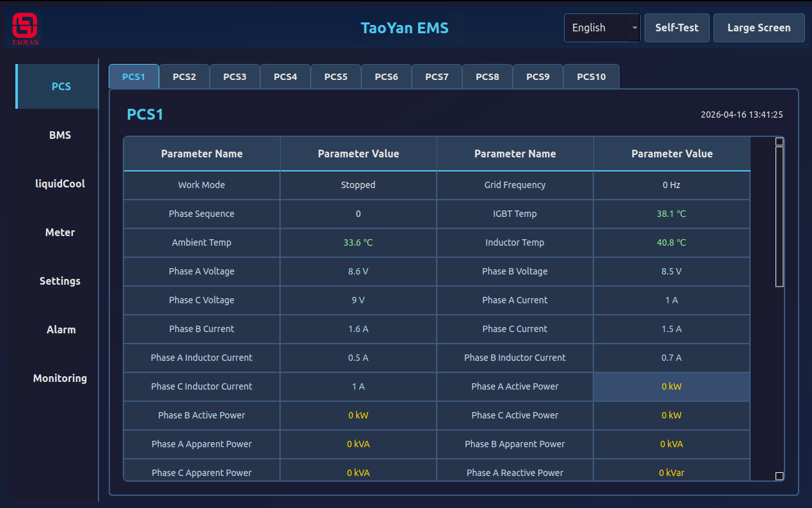Click the table scrollbar down arrow
The width and height of the screenshot is (812, 508).
(x=779, y=476)
